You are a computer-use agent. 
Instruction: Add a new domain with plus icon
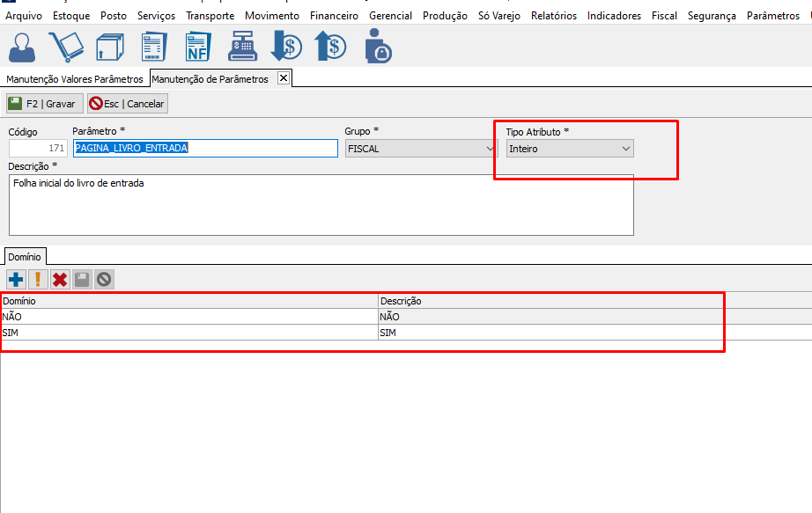tap(16, 280)
